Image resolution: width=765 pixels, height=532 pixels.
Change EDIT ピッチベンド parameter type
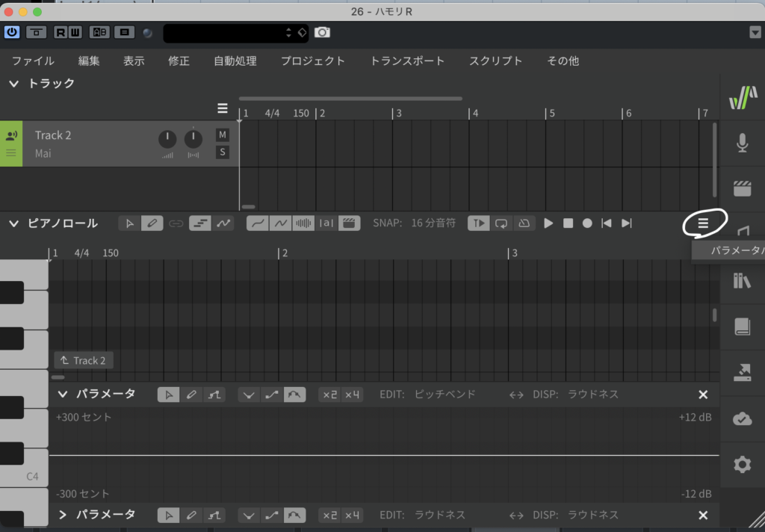pos(445,395)
